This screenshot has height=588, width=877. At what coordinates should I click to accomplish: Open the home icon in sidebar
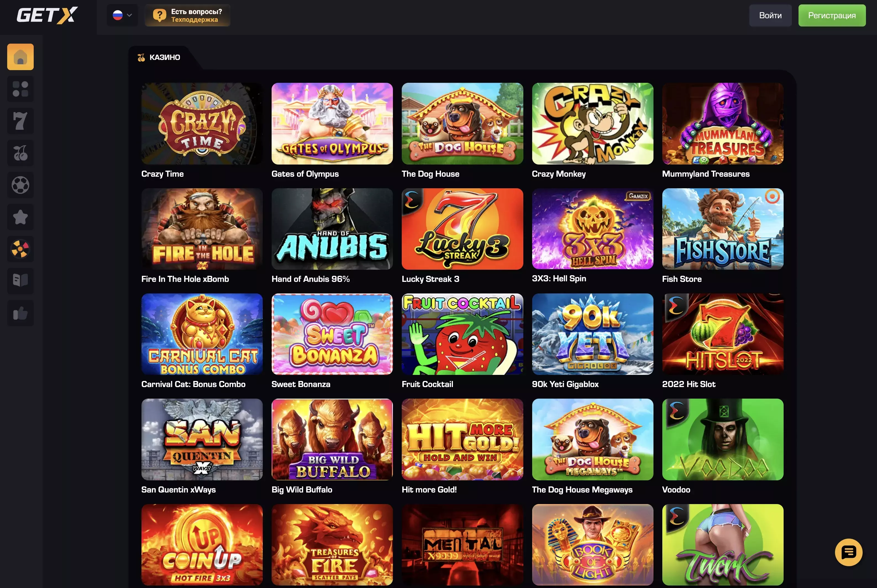(x=20, y=57)
